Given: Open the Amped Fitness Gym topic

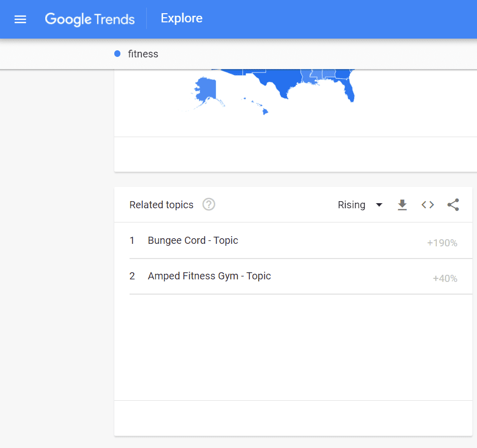Looking at the screenshot, I should pyautogui.click(x=209, y=276).
